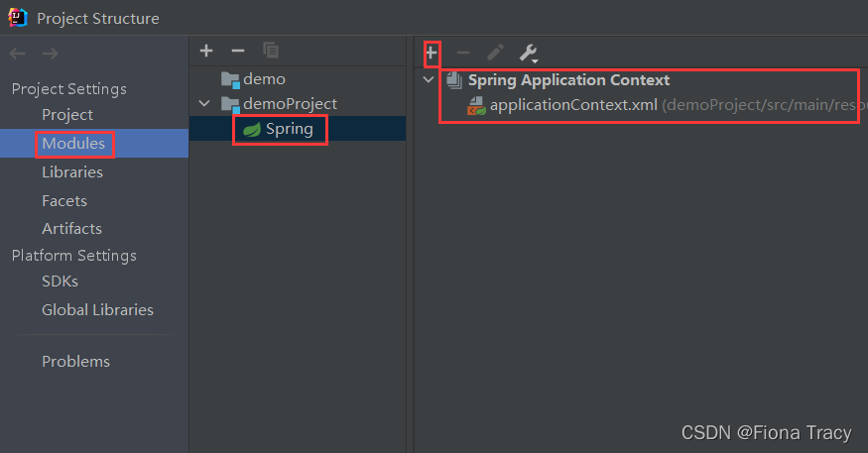
Task: Add a new Spring application context
Action: coord(432,54)
